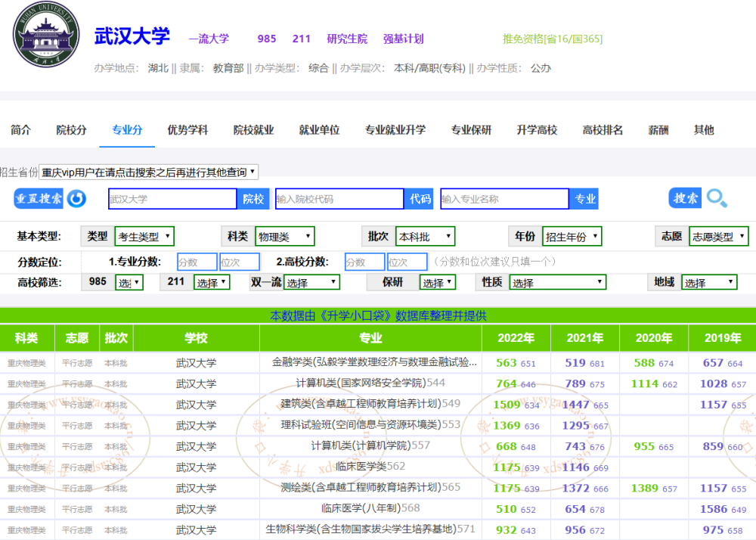Viewport: 756px width, 540px height.
Task: Click the blue refresh circle icon
Action: tap(76, 199)
